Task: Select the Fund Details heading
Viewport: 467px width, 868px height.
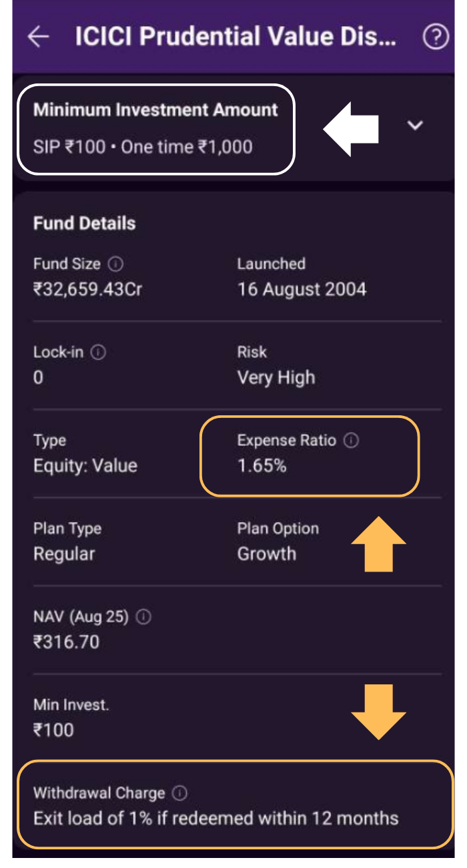Action: [84, 223]
